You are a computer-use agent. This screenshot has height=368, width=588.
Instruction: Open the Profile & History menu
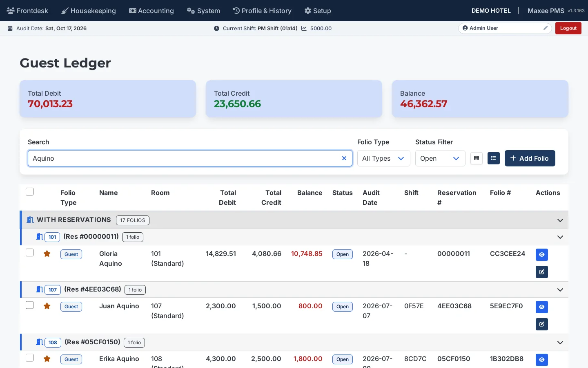point(262,11)
